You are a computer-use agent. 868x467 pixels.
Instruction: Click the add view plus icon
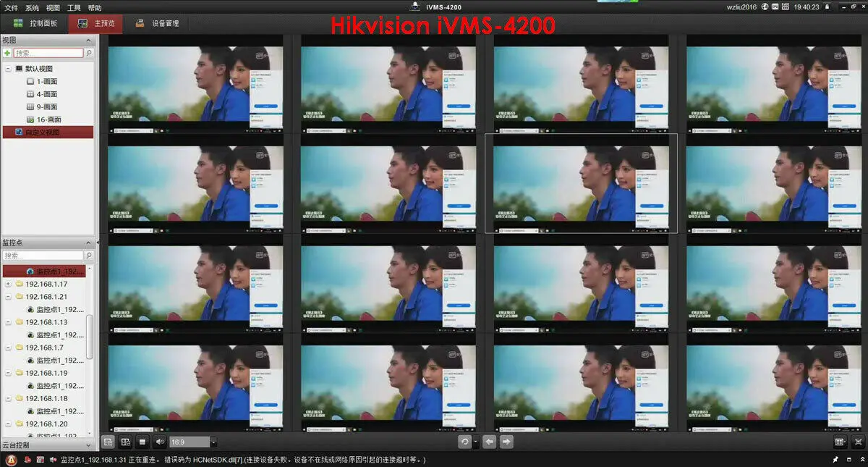point(7,53)
